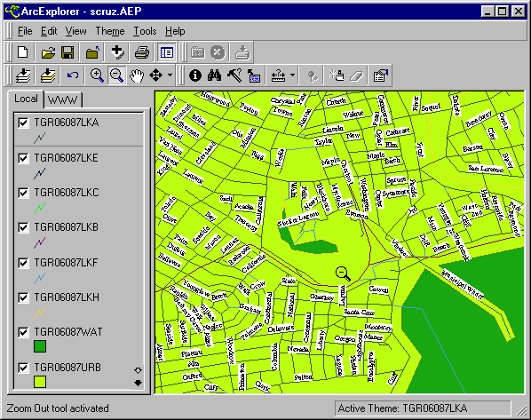Select the Identify info tool

point(195,75)
